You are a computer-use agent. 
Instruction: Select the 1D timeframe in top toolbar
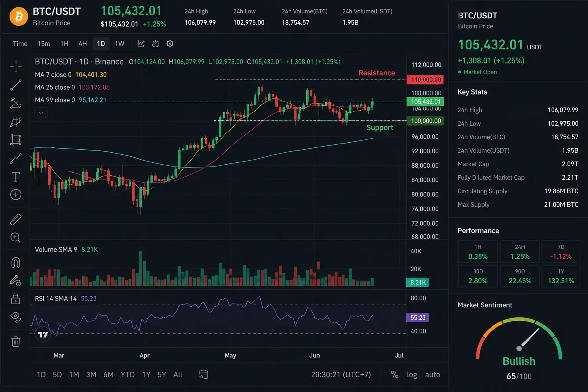(x=101, y=44)
